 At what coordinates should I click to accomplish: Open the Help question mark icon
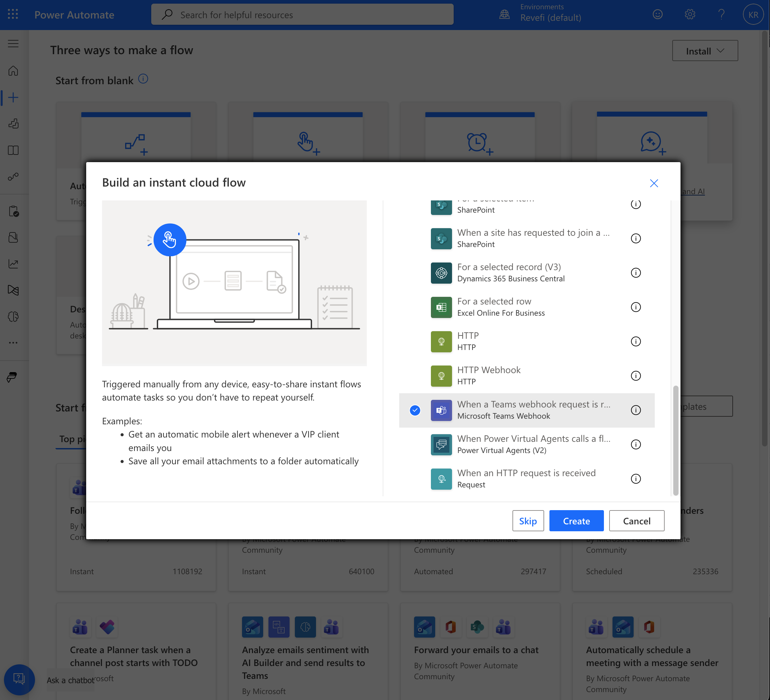721,15
